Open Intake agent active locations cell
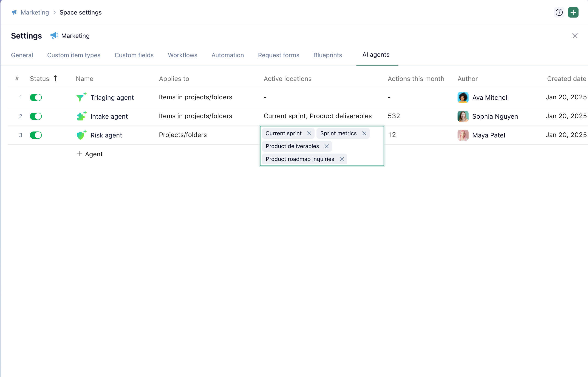 coord(317,116)
